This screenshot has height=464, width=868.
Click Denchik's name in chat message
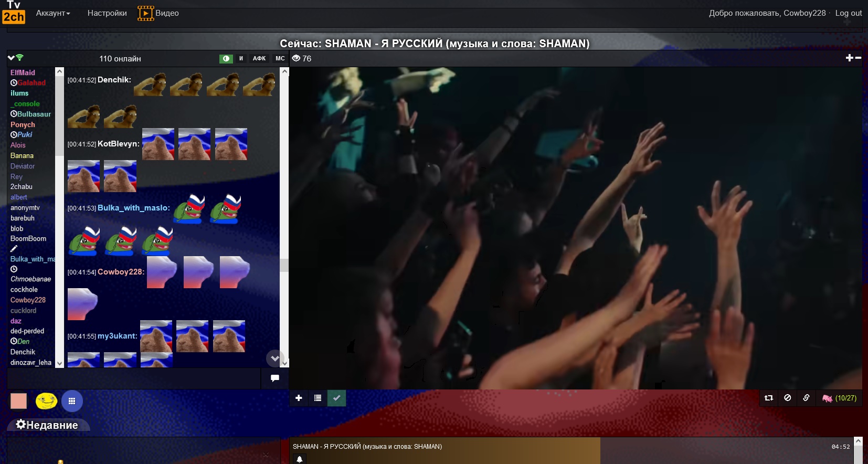[x=114, y=80]
